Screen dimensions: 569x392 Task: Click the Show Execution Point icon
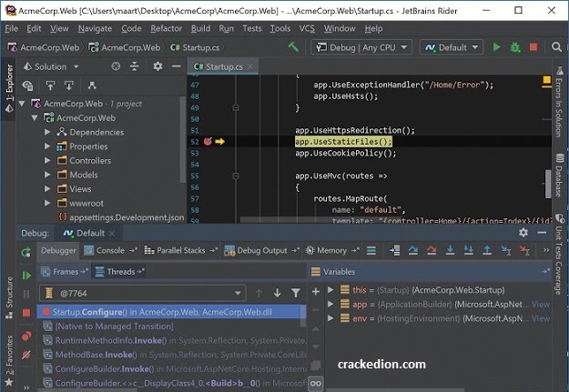(394, 250)
